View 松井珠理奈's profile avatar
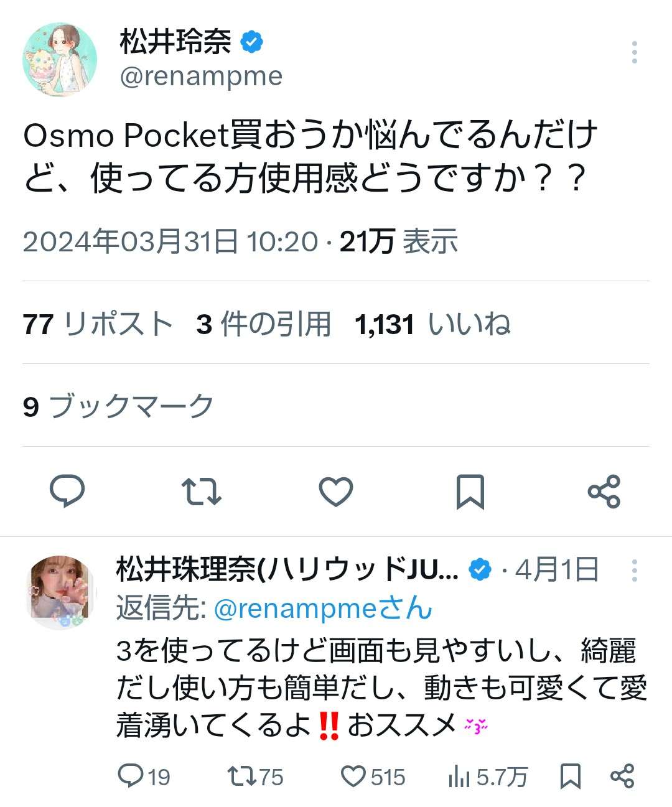 click(x=62, y=592)
